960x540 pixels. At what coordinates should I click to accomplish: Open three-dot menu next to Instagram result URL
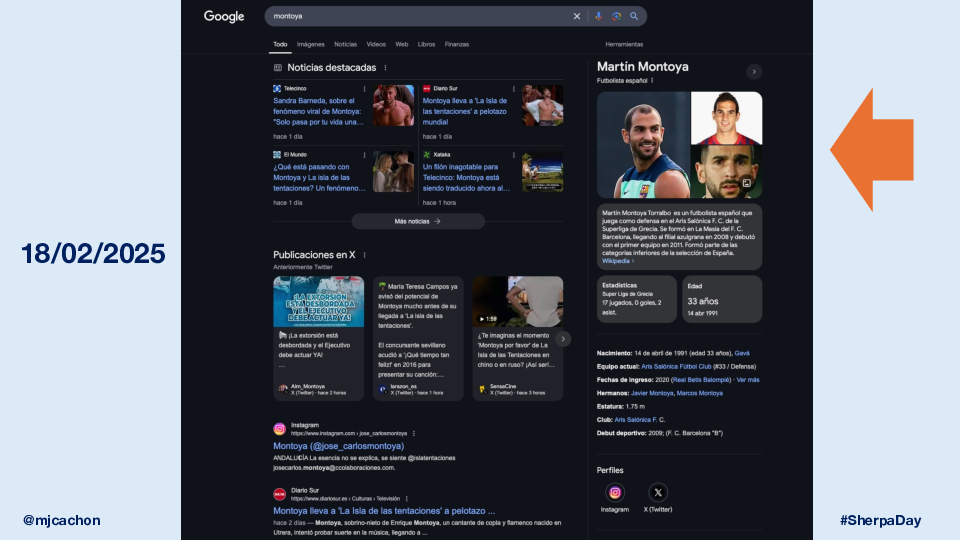point(414,433)
